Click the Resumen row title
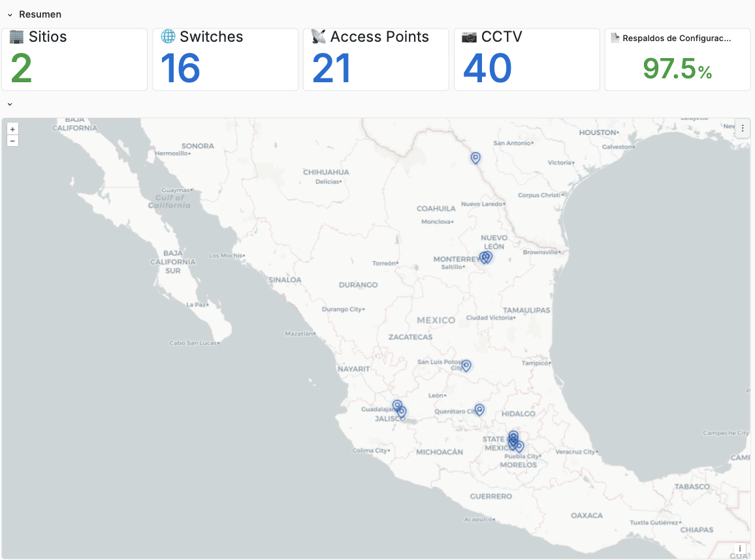Image resolution: width=755 pixels, height=560 pixels. [x=40, y=14]
